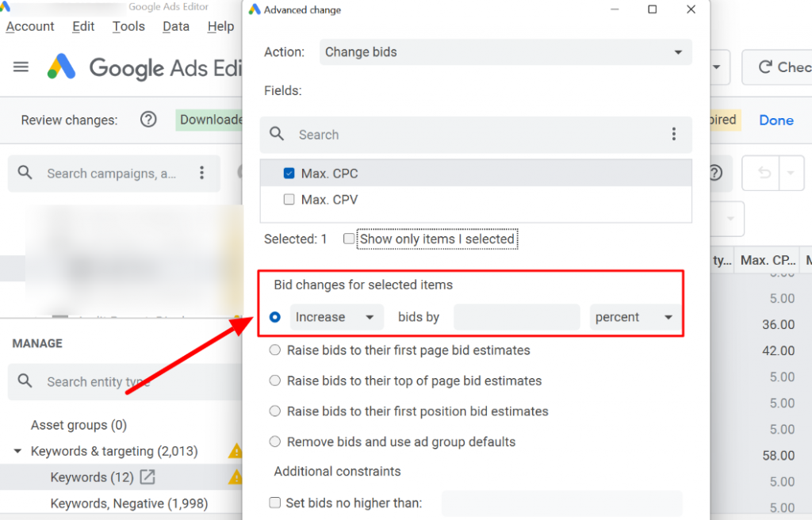Open the three-dot menu beside campaigns search
The image size is (812, 520).
202,173
